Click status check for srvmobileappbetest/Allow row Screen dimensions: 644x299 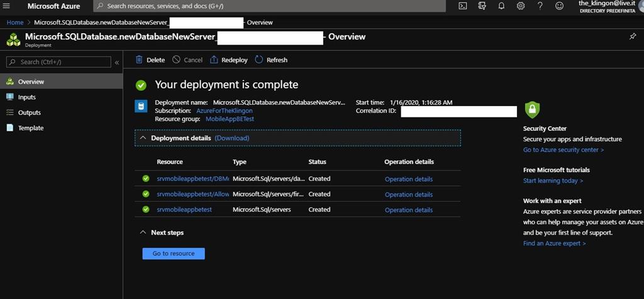(x=146, y=194)
